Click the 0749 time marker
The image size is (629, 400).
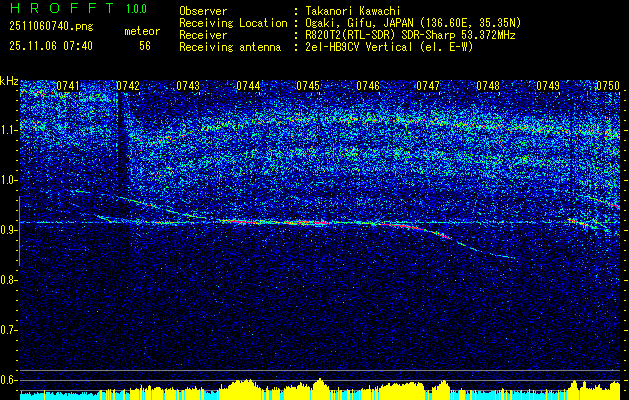click(548, 86)
